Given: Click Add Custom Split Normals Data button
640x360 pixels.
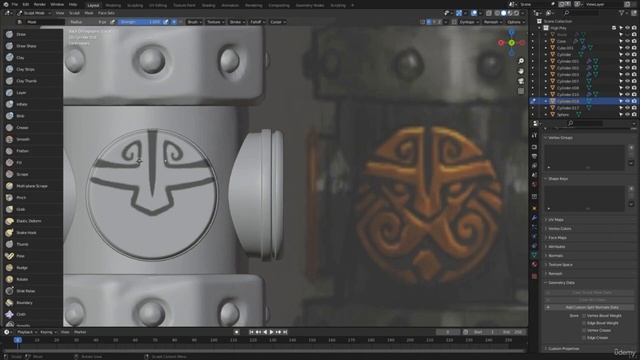Looking at the screenshot, I should click(x=589, y=307).
